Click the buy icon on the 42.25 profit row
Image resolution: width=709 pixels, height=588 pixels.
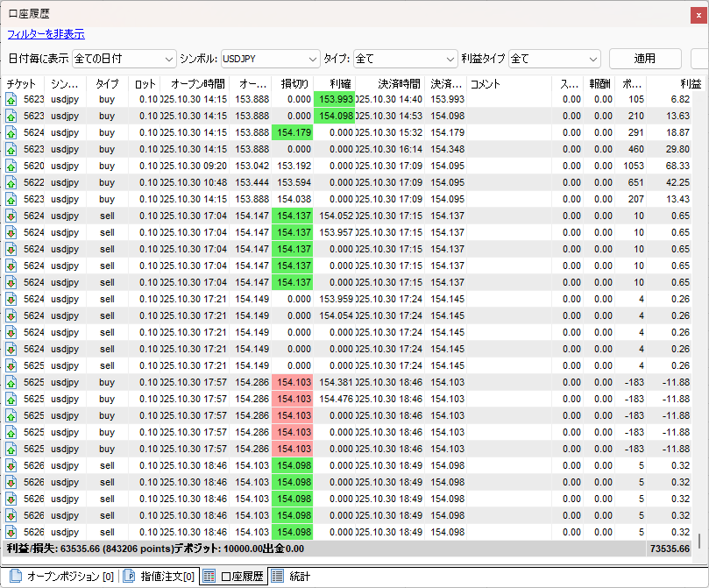[11, 182]
